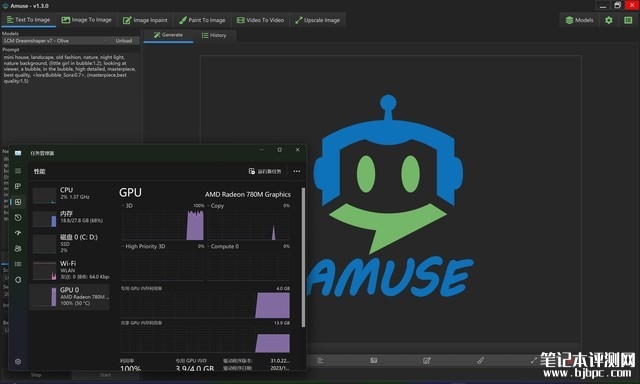640x384 pixels.
Task: Open Task Manager settings gear at bottom
Action: 18,361
